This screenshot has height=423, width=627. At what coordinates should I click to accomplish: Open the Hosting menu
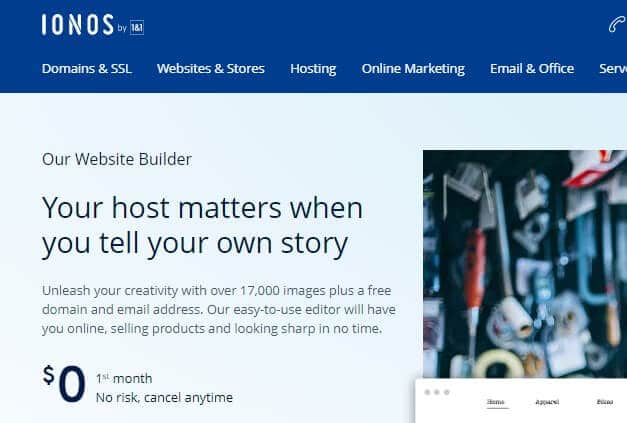click(x=313, y=69)
